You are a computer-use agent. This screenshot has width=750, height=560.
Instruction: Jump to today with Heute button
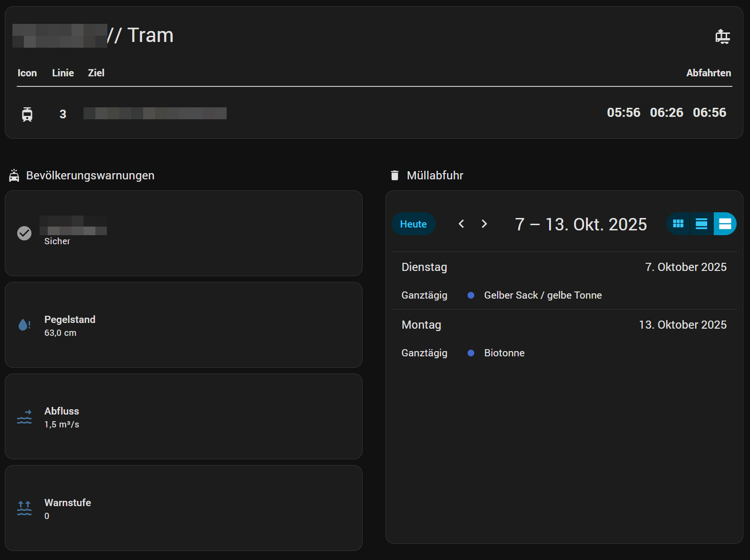click(413, 224)
